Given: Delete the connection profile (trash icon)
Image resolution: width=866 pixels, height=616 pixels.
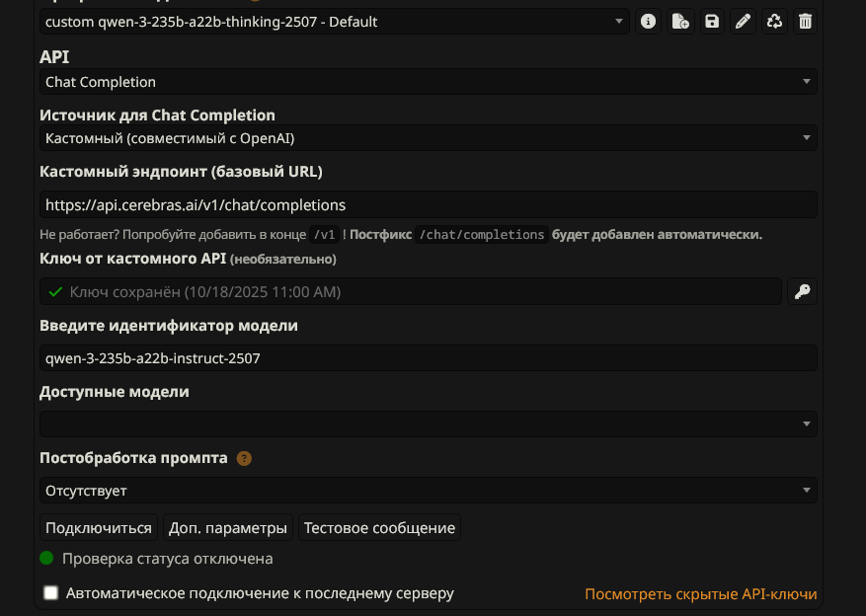Looking at the screenshot, I should pyautogui.click(x=805, y=21).
